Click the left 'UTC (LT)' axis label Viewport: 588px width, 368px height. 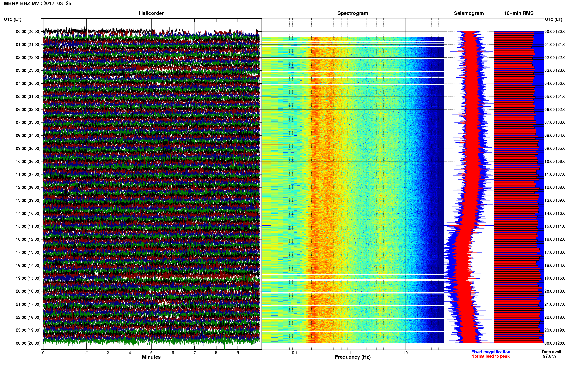pos(13,19)
